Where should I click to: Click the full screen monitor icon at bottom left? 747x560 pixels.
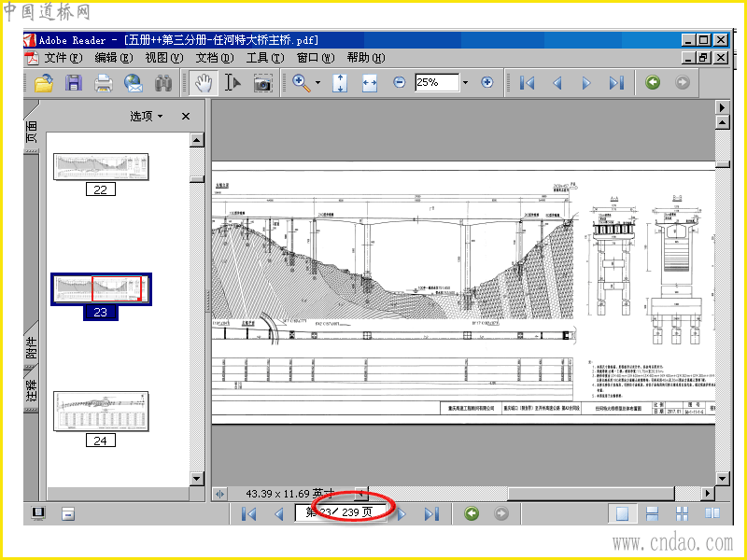tap(38, 513)
